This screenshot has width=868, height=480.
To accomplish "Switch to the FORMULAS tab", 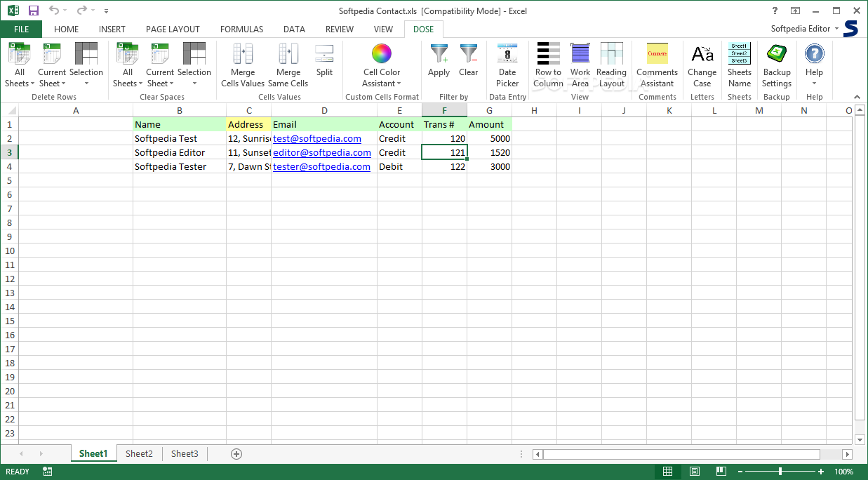I will (x=242, y=29).
